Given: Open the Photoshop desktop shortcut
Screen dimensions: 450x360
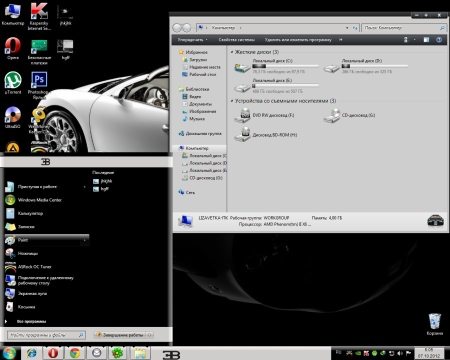Looking at the screenshot, I should pyautogui.click(x=39, y=85).
